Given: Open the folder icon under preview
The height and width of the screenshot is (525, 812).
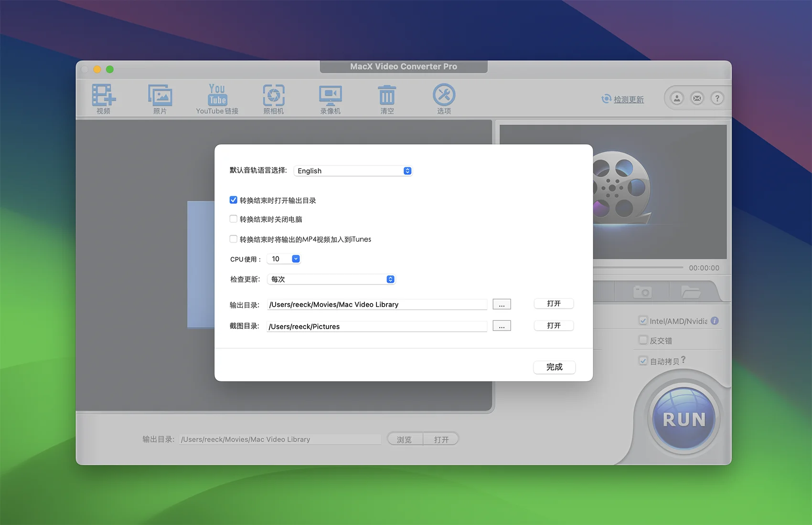Looking at the screenshot, I should [x=691, y=292].
